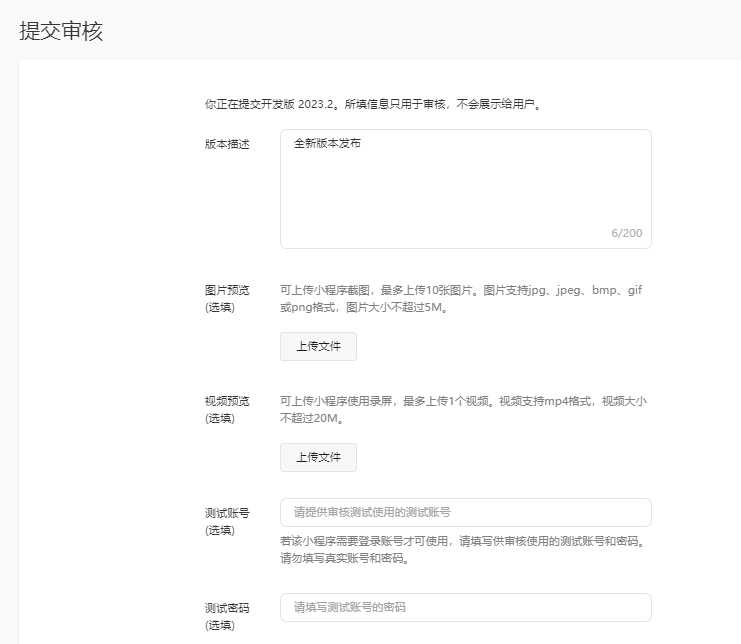Focus the 测试账号 input field
Image resolution: width=741 pixels, height=644 pixels.
click(x=465, y=513)
